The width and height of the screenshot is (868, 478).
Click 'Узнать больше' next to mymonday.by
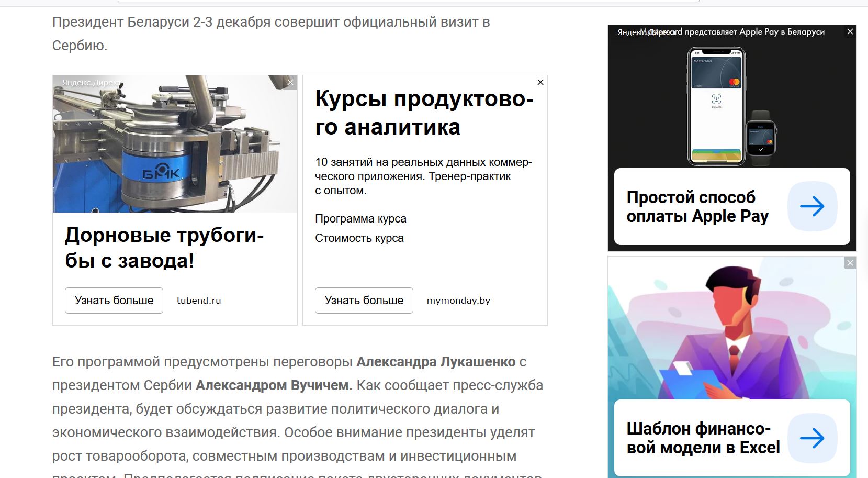364,301
